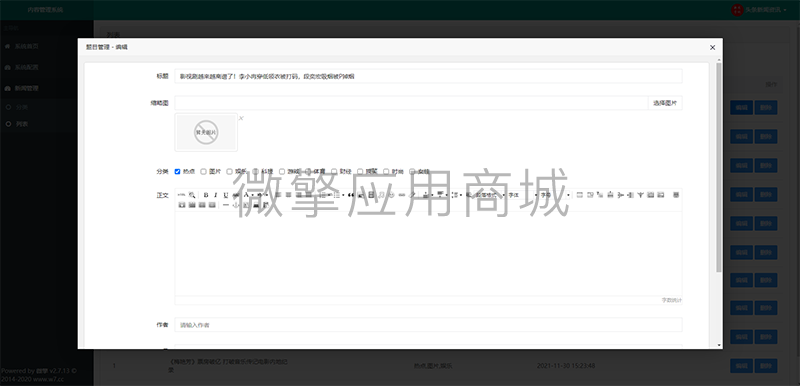The height and width of the screenshot is (386, 800).
Task: Justify text in the editor toolbar
Action: click(x=308, y=195)
